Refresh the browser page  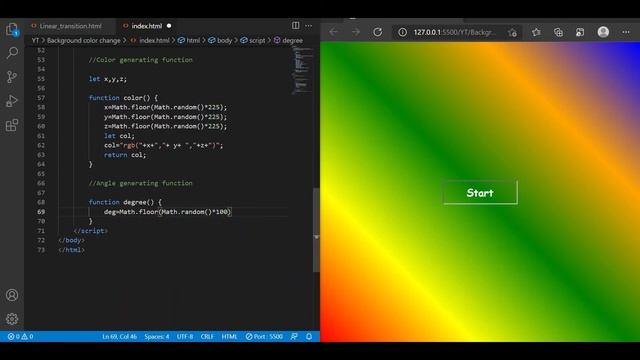pos(378,32)
